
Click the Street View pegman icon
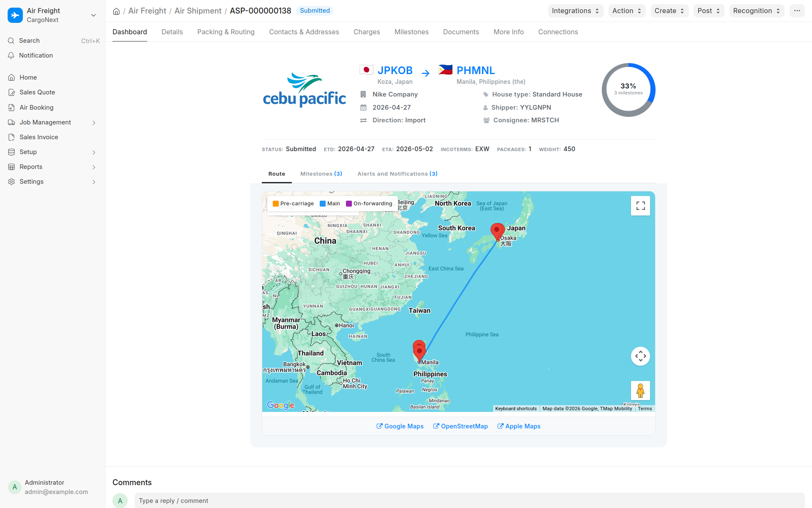click(640, 390)
